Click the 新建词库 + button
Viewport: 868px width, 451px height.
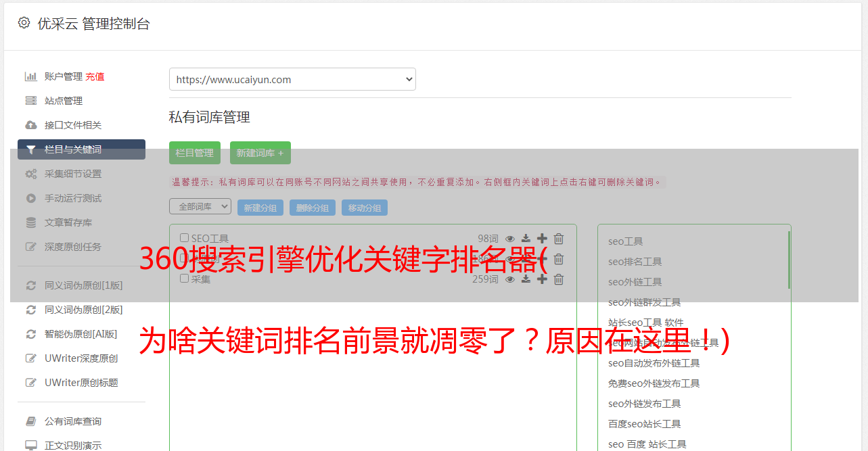[x=260, y=153]
